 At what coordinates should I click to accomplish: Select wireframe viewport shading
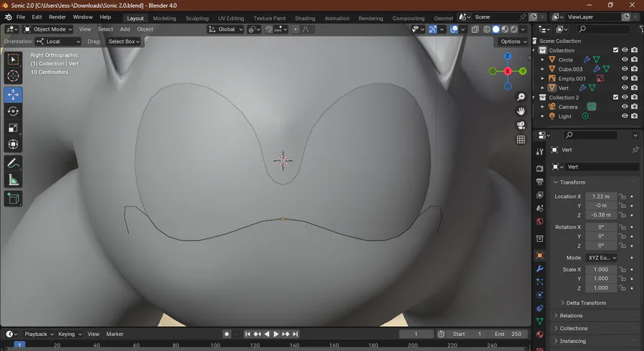[487, 29]
